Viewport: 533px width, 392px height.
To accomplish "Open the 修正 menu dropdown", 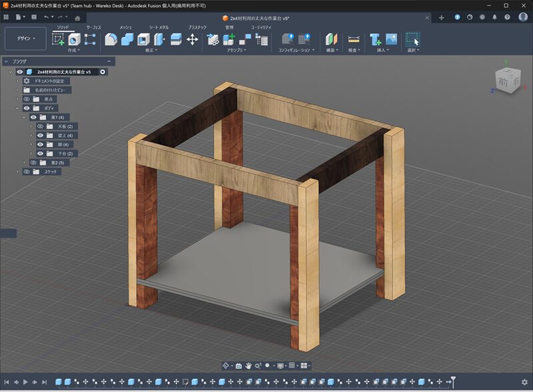I will coord(152,50).
